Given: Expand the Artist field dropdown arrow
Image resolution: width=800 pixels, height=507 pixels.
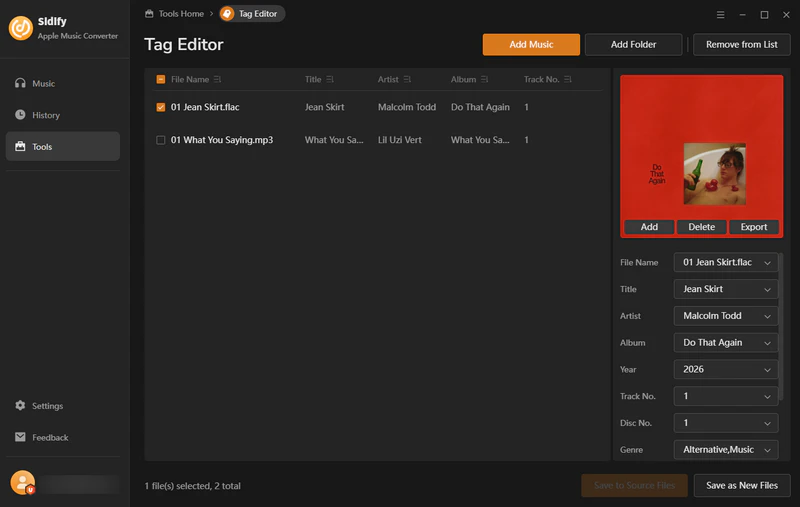Looking at the screenshot, I should pyautogui.click(x=767, y=316).
